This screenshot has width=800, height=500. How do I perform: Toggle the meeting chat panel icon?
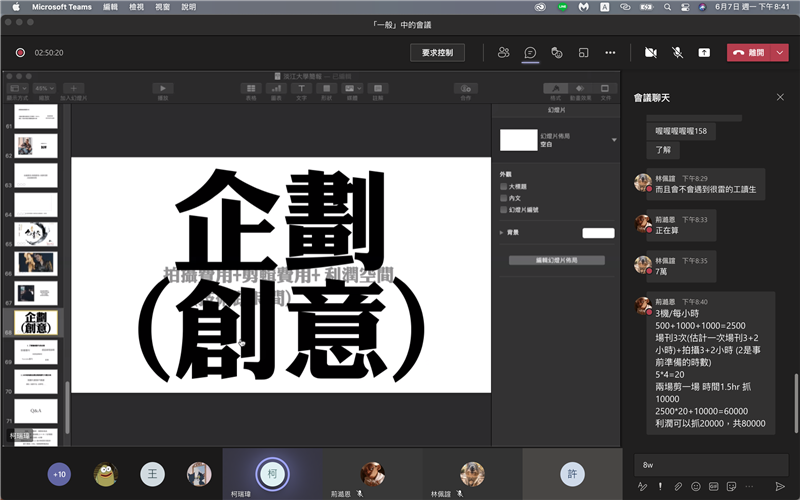pyautogui.click(x=530, y=52)
